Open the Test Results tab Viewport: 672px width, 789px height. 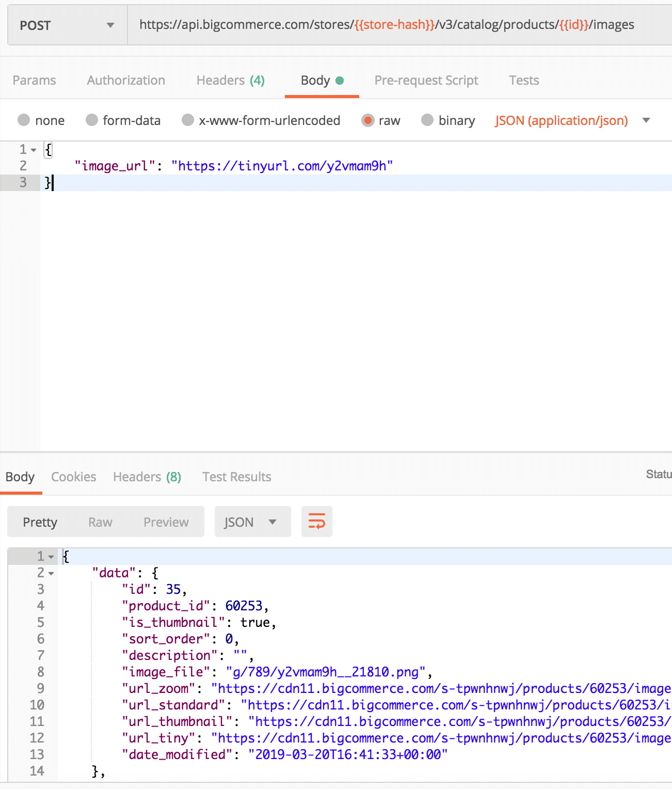(x=236, y=477)
